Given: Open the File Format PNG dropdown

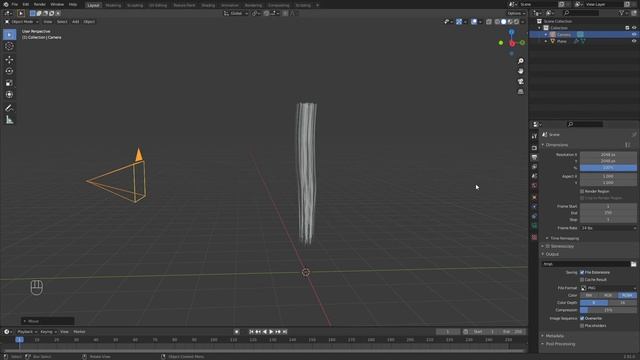Looking at the screenshot, I should point(608,288).
